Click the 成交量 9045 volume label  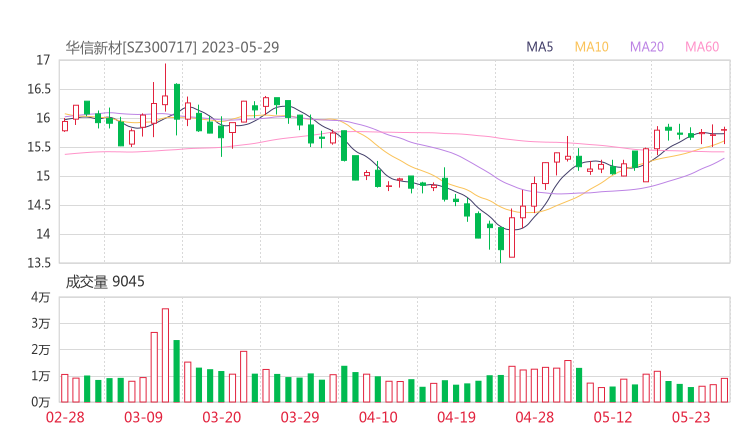tap(105, 282)
